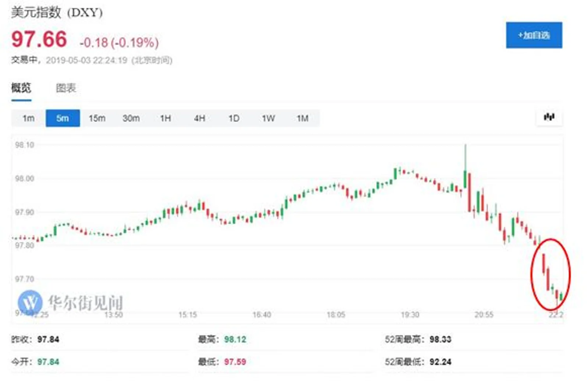Select the 5m timeframe

point(63,118)
